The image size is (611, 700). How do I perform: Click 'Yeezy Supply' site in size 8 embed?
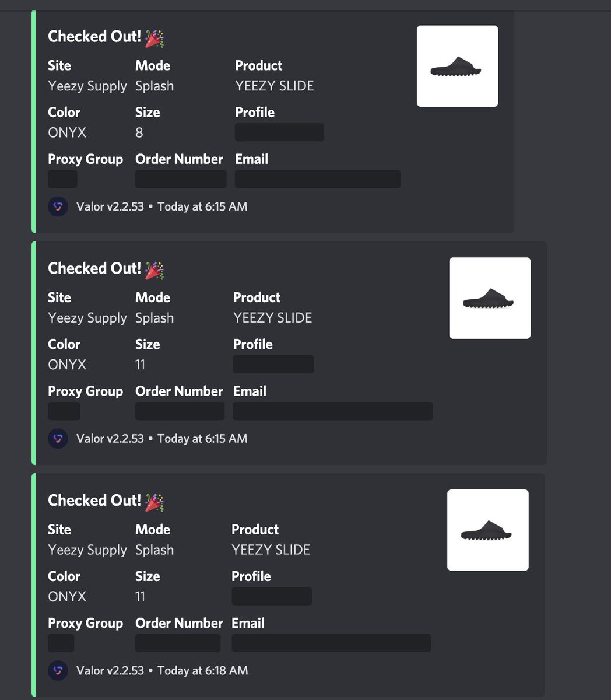pos(87,86)
